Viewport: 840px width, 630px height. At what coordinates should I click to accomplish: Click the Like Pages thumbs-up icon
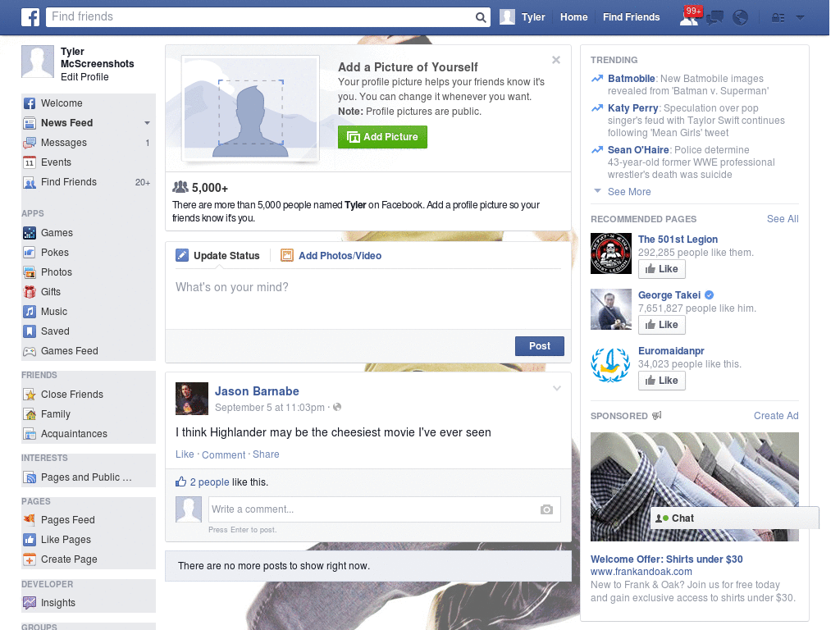click(x=30, y=540)
